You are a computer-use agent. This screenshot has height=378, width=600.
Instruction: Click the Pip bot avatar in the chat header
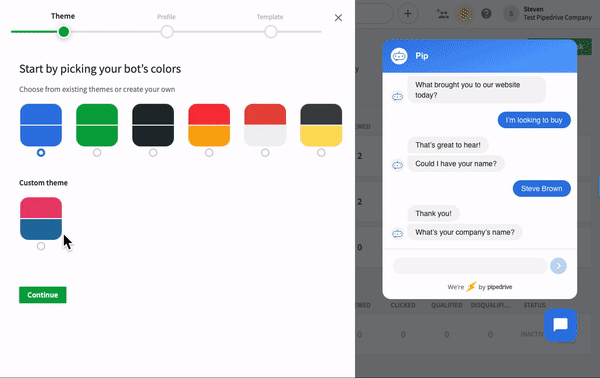(x=399, y=56)
